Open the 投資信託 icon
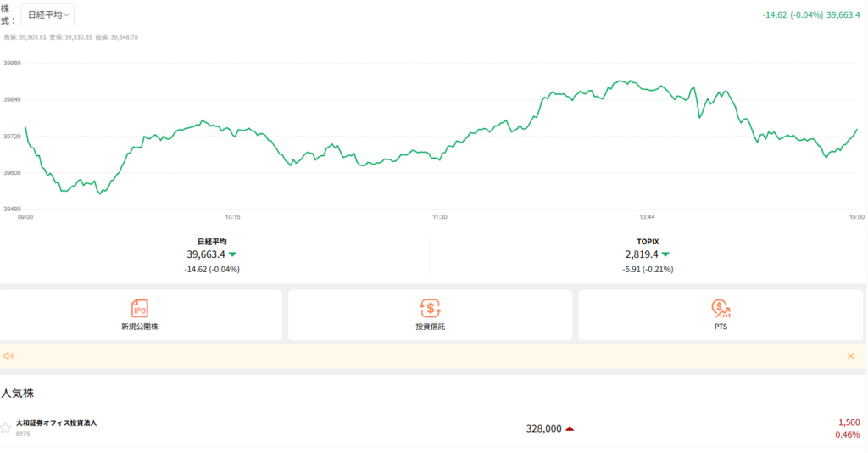Viewport: 868px width, 453px height. point(430,308)
